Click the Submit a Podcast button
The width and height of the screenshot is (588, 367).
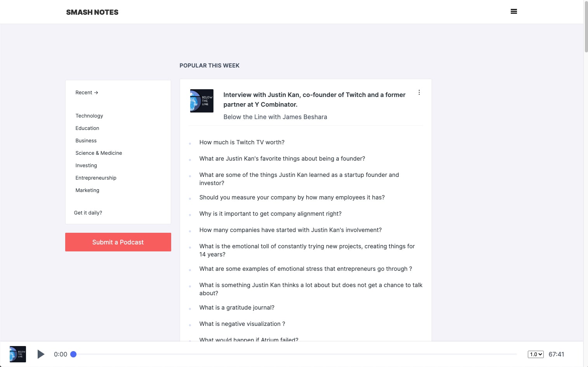(x=118, y=242)
